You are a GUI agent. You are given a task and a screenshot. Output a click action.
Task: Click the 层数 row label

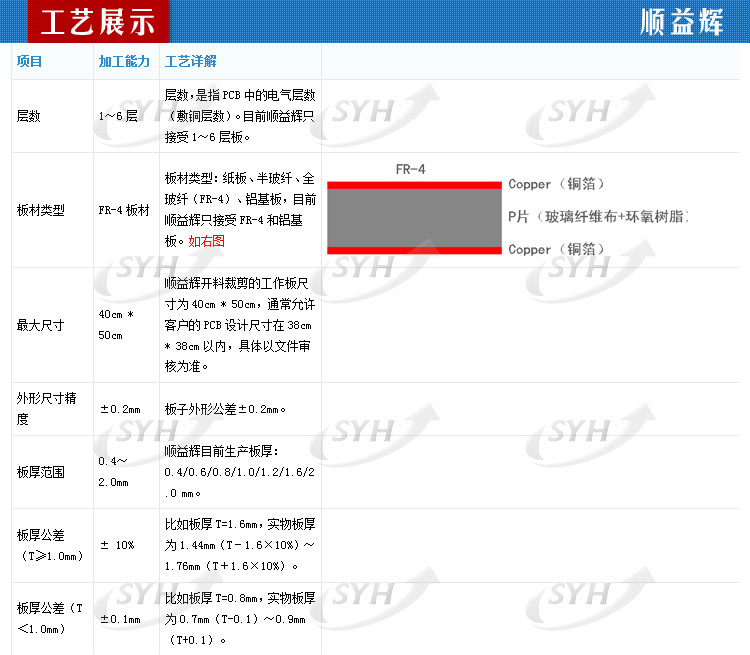(x=28, y=116)
